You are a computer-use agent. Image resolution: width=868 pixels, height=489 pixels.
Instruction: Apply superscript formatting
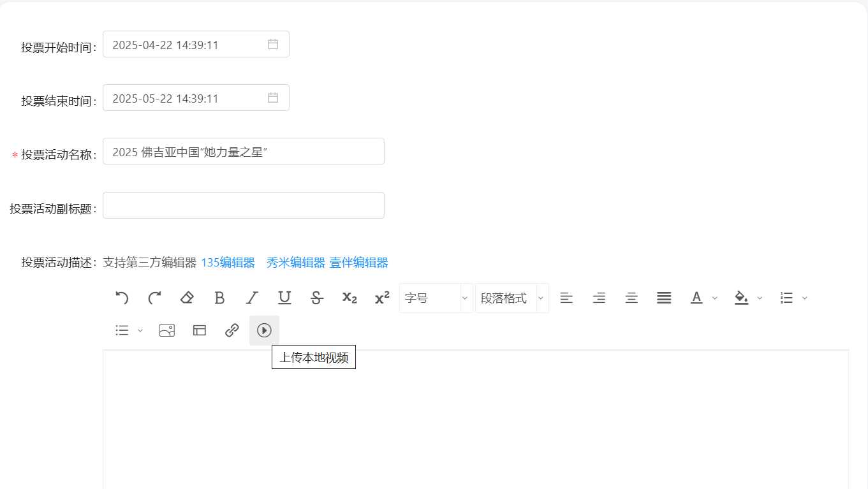382,298
